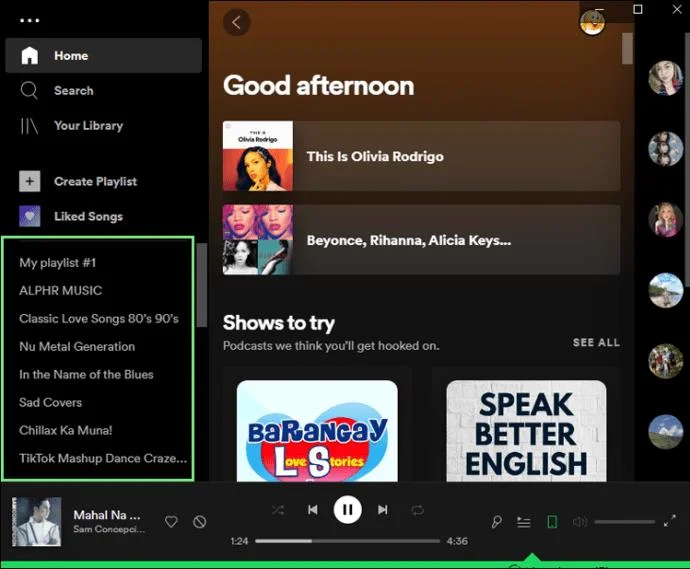Seek within the song progress bar
Viewport: 690px width, 569px height.
pyautogui.click(x=348, y=541)
